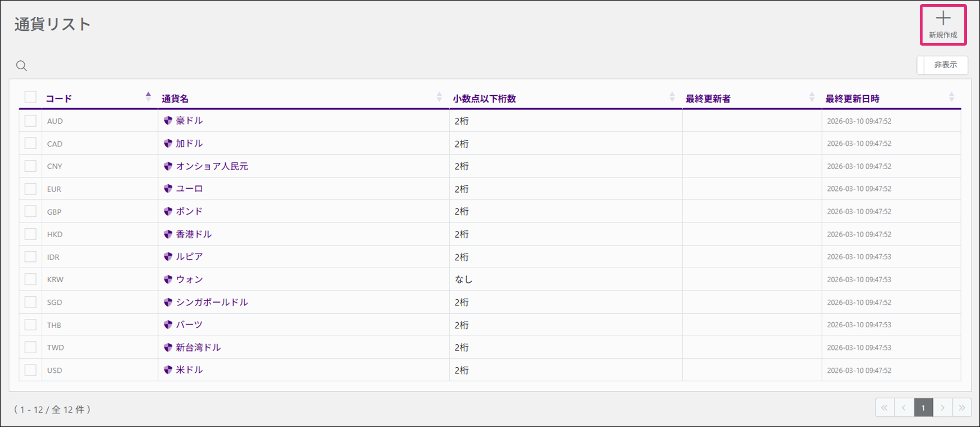Sort by the コード column arrows

point(148,97)
